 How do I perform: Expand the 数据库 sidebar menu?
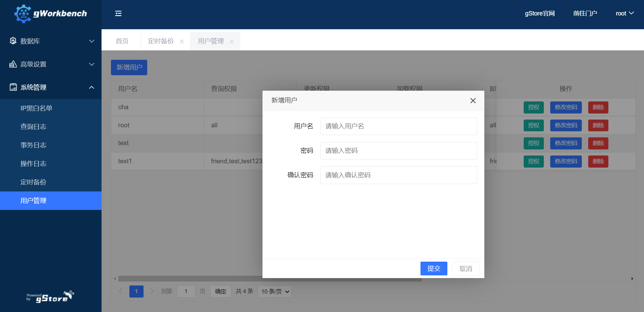(x=50, y=41)
